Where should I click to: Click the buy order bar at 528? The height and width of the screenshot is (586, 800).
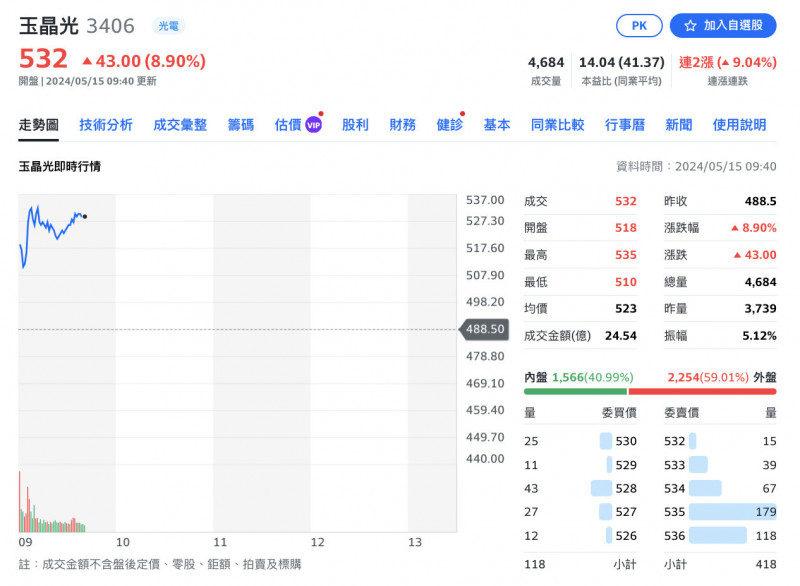coord(601,488)
